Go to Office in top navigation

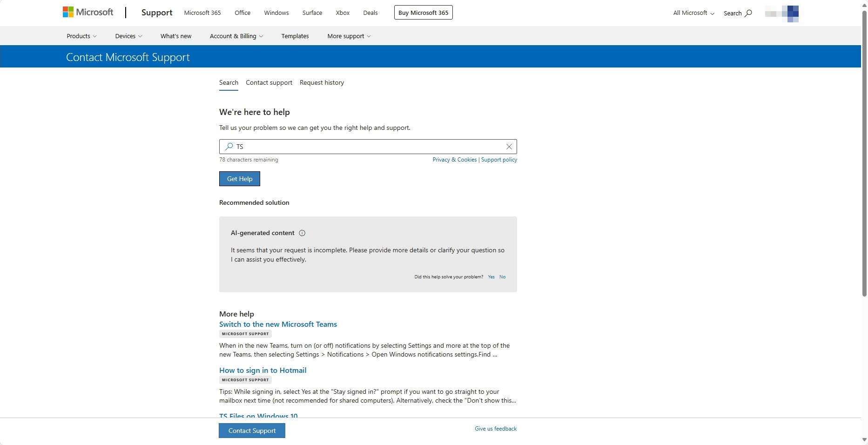click(x=242, y=13)
